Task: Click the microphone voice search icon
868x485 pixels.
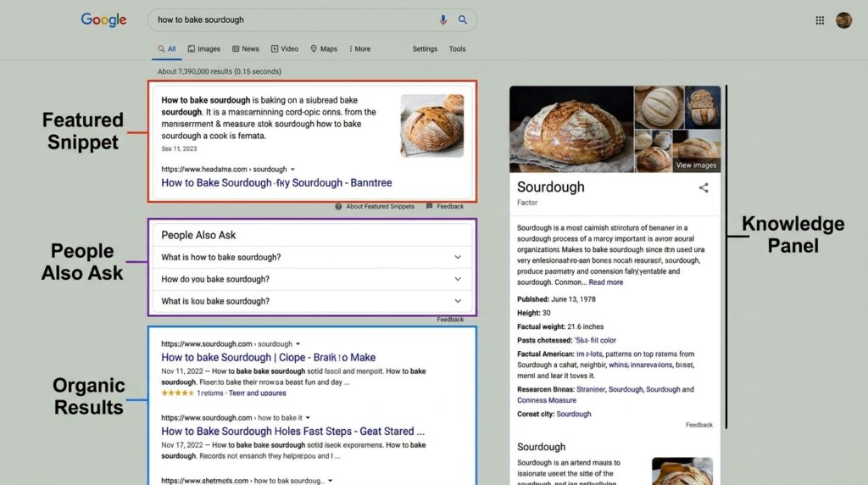Action: [442, 20]
